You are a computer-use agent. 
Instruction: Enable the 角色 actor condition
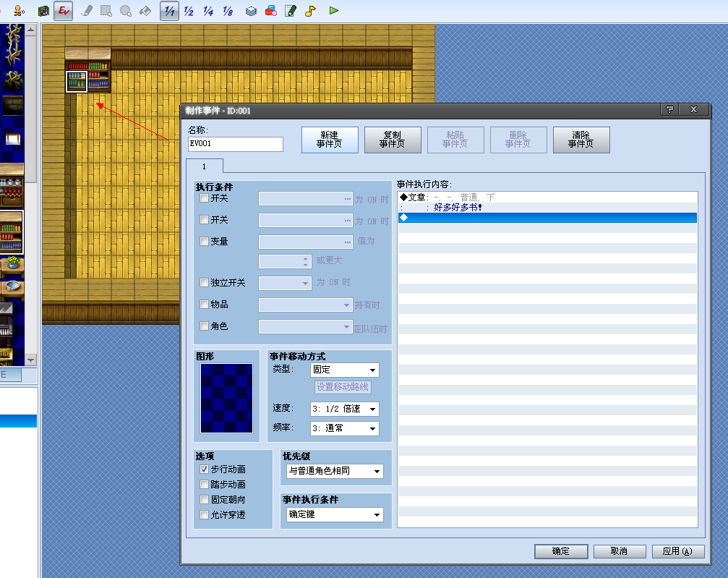205,326
